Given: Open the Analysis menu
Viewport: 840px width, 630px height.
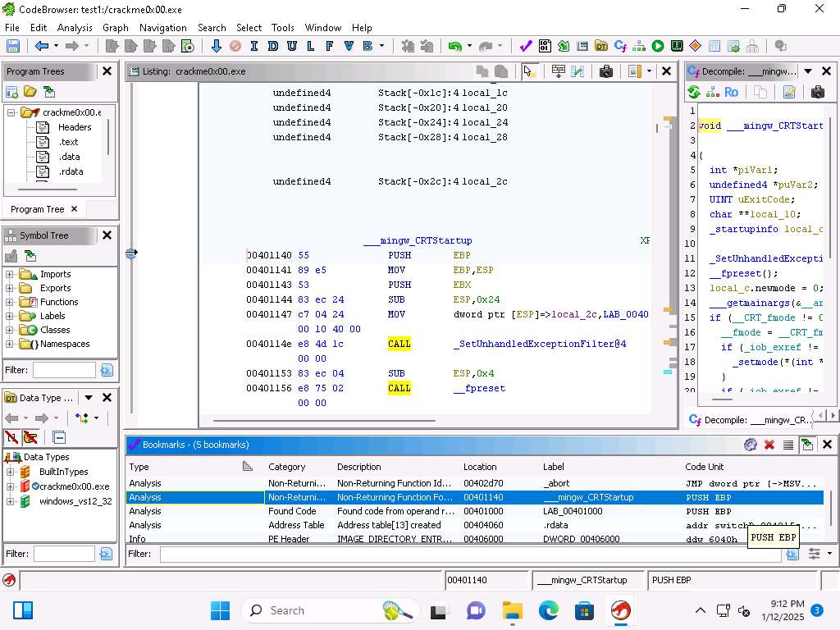Looking at the screenshot, I should pyautogui.click(x=75, y=27).
